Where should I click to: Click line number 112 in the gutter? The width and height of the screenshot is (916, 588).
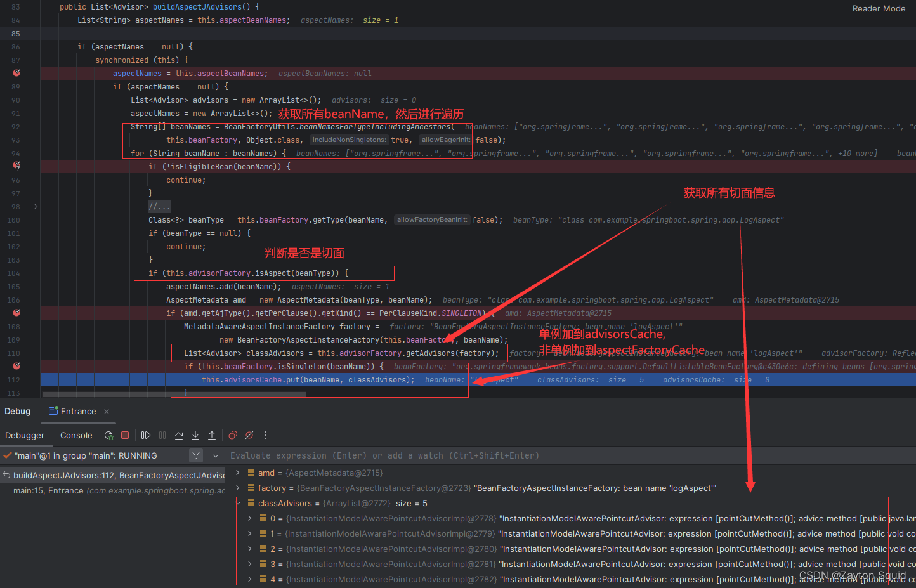click(13, 380)
